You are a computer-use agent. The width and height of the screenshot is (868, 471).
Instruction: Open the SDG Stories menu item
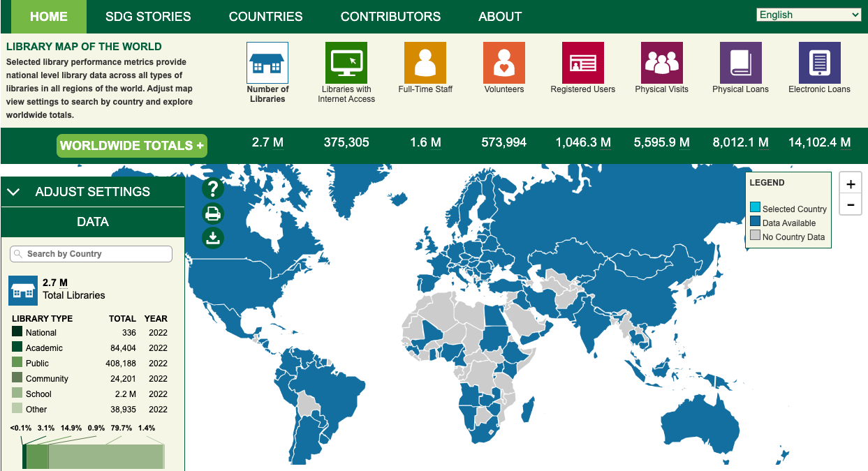point(148,17)
